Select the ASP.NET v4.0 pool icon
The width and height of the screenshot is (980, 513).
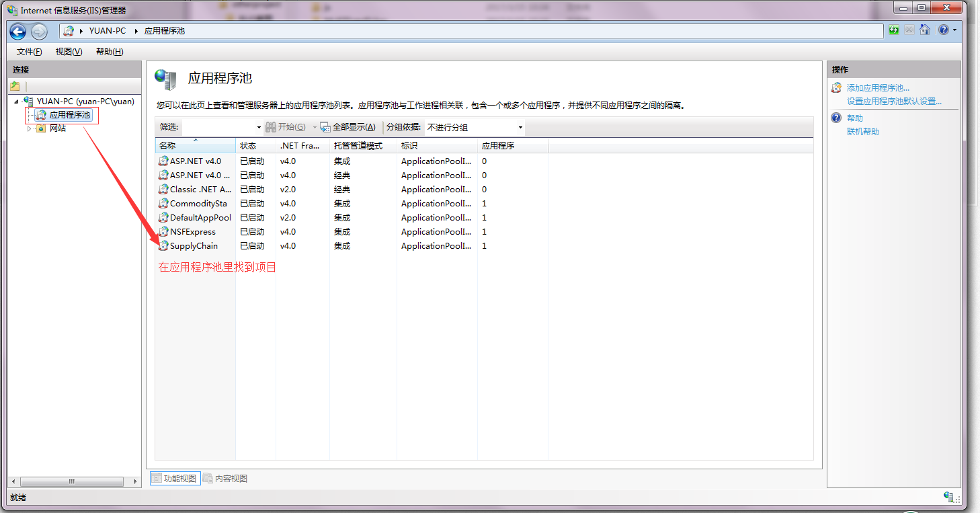[x=163, y=161]
